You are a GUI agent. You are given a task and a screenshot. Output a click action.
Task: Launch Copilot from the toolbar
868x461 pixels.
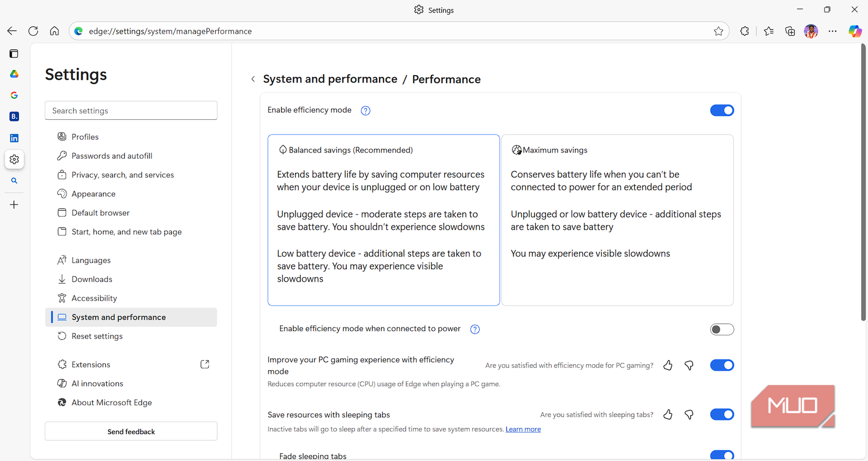pos(855,31)
